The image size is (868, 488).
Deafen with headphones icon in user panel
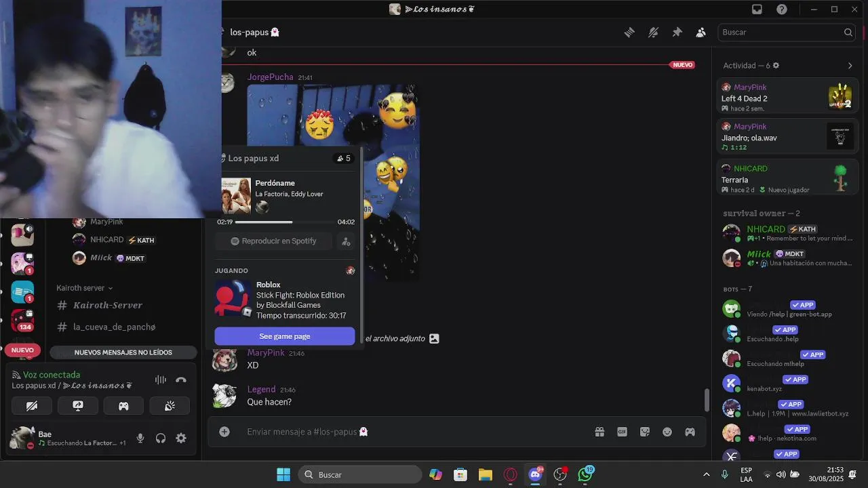pyautogui.click(x=161, y=439)
